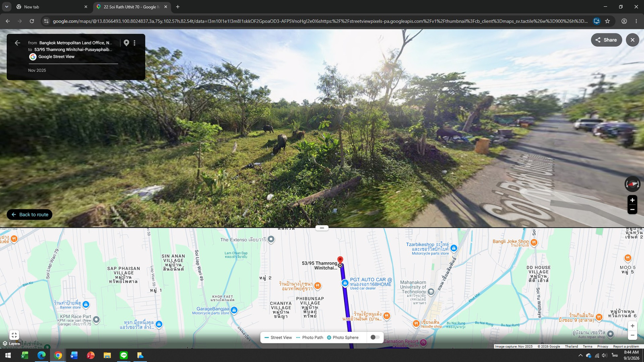Click the Google Street View attribution label
644x362 pixels.
tap(56, 57)
